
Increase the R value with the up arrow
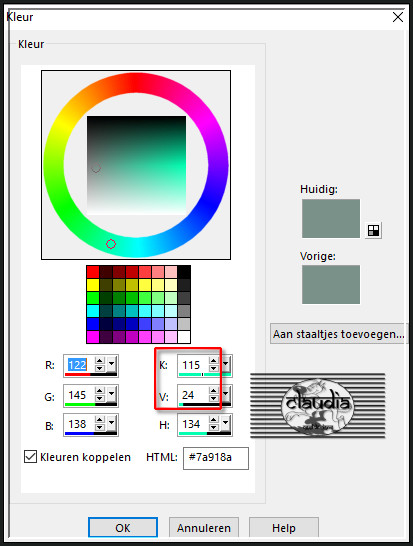(x=100, y=361)
